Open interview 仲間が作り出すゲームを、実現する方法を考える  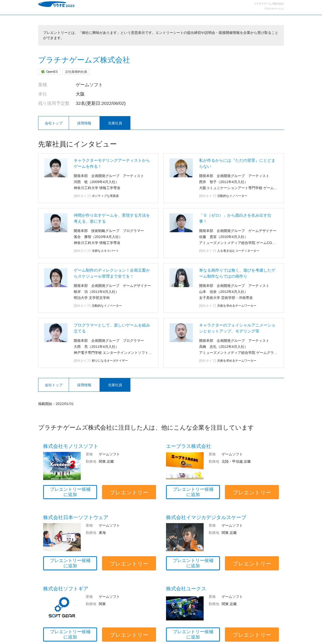112,218
